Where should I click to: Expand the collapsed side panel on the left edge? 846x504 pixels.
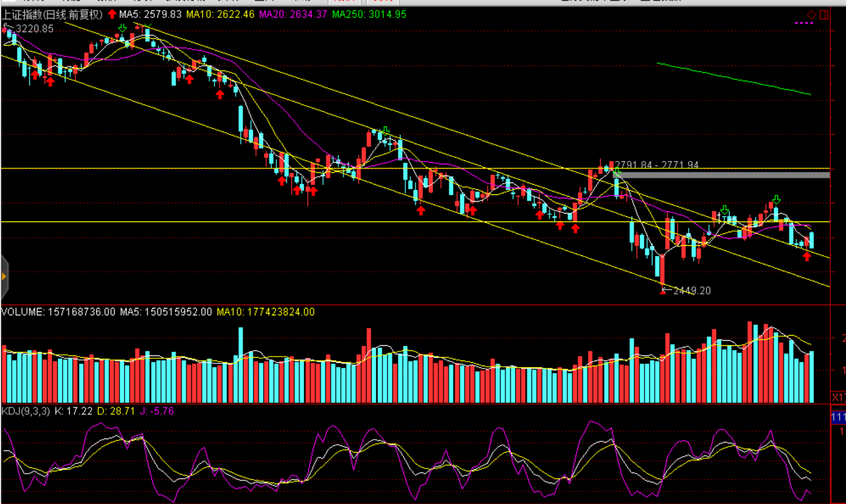coord(4,276)
